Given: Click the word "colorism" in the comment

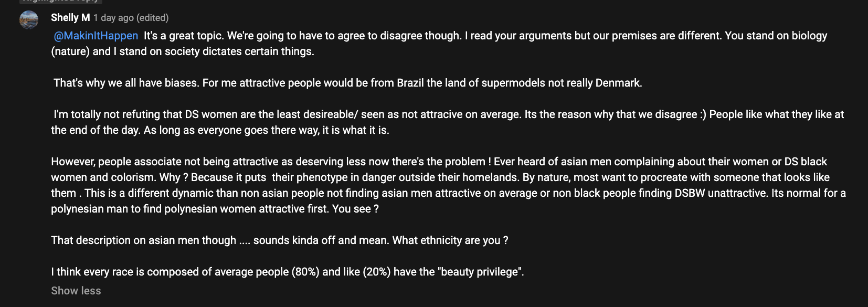Looking at the screenshot, I should click(135, 177).
